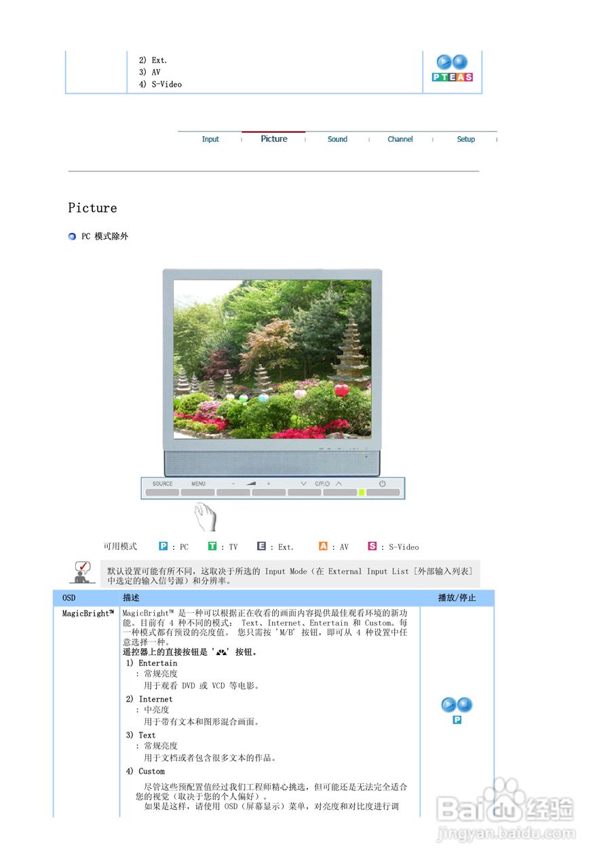614x868 pixels.
Task: Click the list item 4) Custom
Action: 145,771
